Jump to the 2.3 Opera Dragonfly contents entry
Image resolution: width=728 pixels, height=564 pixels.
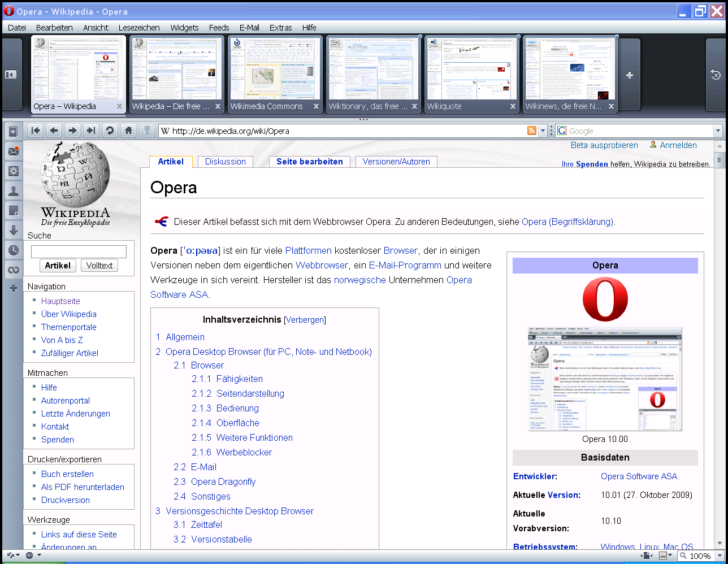click(215, 481)
